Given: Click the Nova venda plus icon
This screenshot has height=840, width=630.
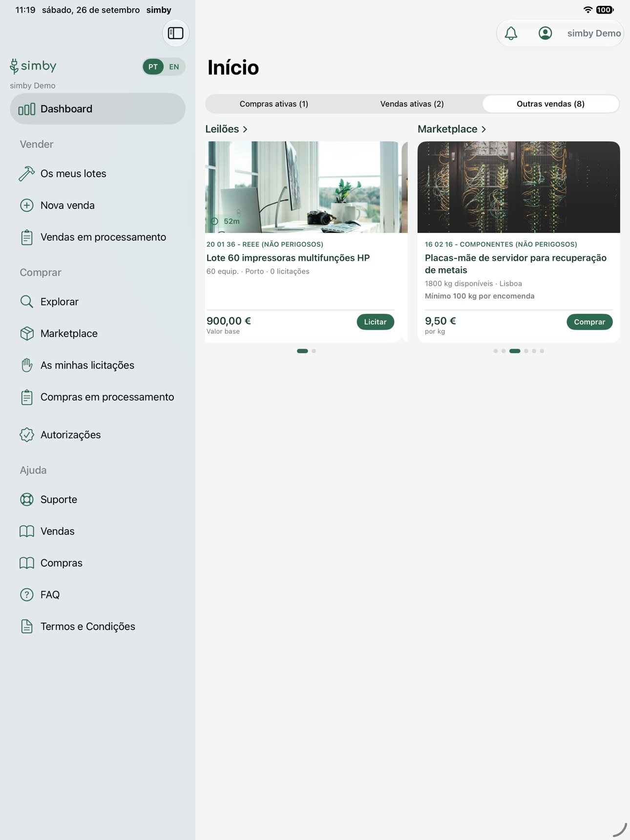Looking at the screenshot, I should tap(26, 205).
